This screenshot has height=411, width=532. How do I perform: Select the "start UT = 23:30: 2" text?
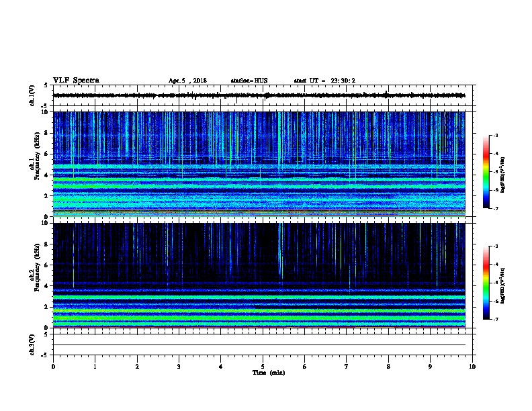(324, 81)
